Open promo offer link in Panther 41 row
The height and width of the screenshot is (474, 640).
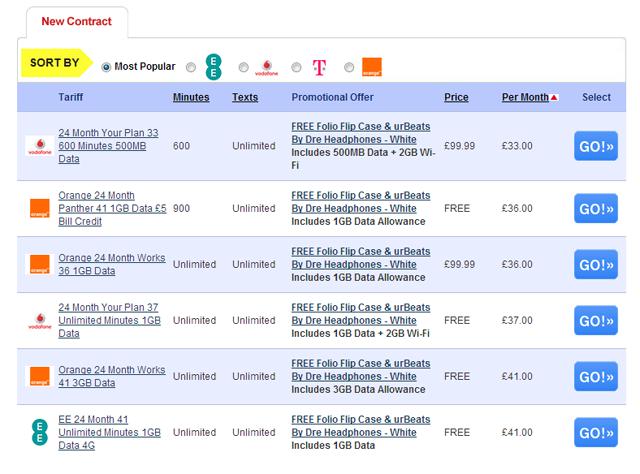coord(361,202)
